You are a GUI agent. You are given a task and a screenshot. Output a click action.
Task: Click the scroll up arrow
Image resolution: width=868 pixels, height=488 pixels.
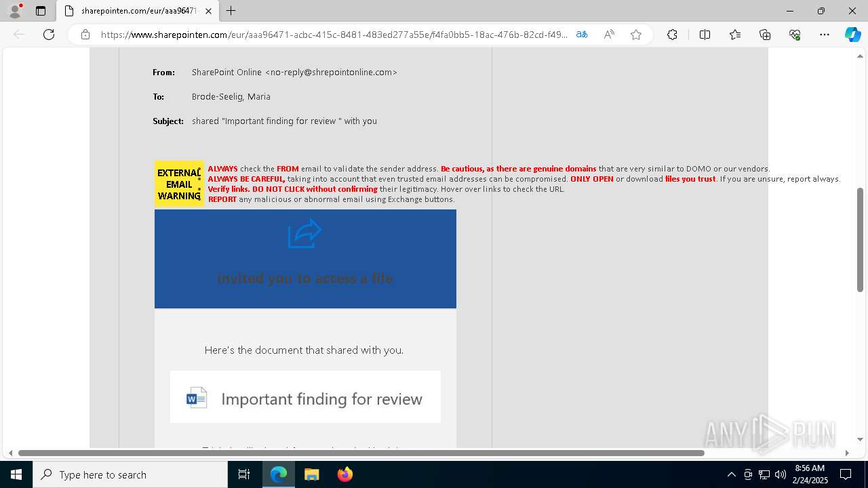[860, 57]
